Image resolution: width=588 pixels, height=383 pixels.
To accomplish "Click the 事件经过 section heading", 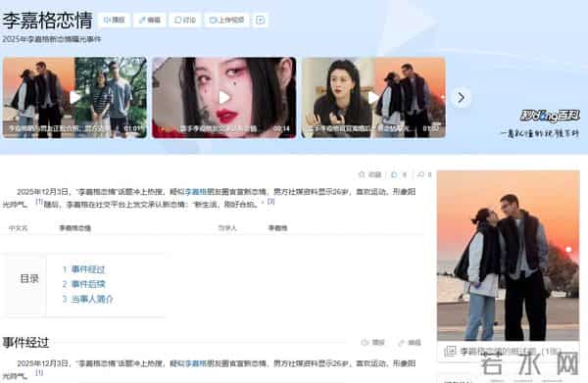I will 25,342.
